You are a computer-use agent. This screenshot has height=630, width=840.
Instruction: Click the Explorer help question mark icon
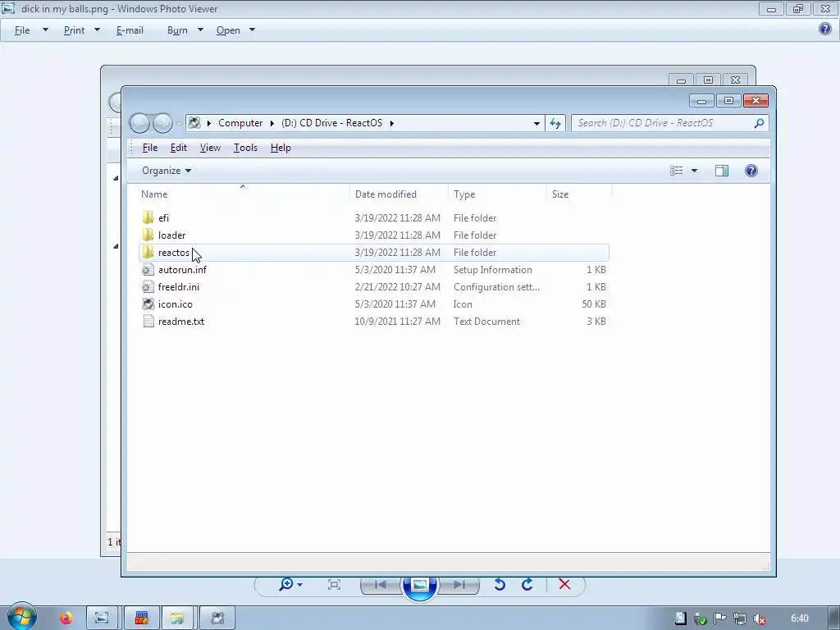click(x=751, y=171)
